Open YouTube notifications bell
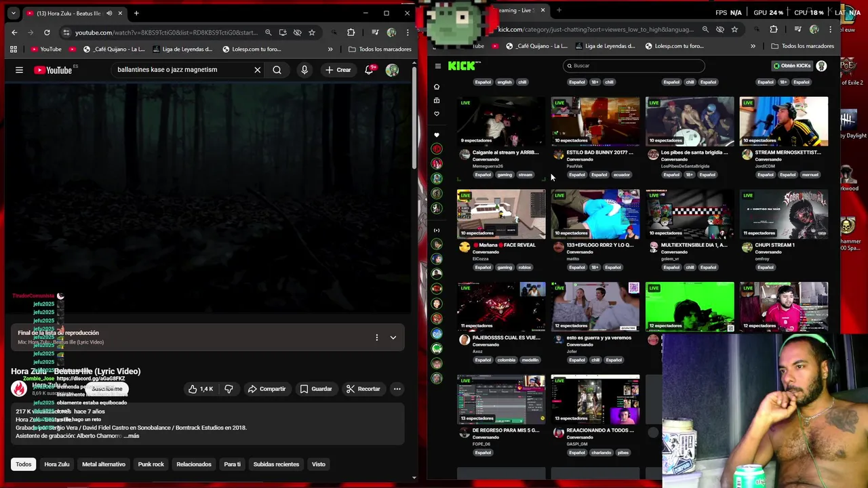868x488 pixels. point(370,70)
